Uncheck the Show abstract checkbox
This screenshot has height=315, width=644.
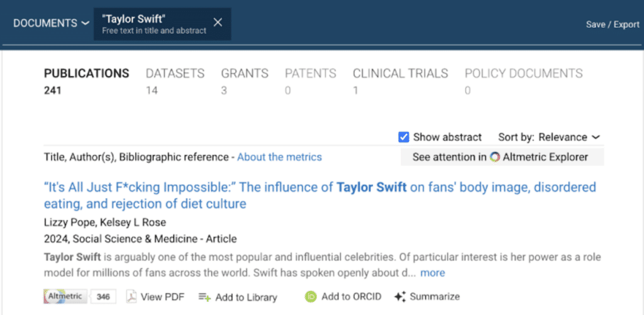(404, 137)
